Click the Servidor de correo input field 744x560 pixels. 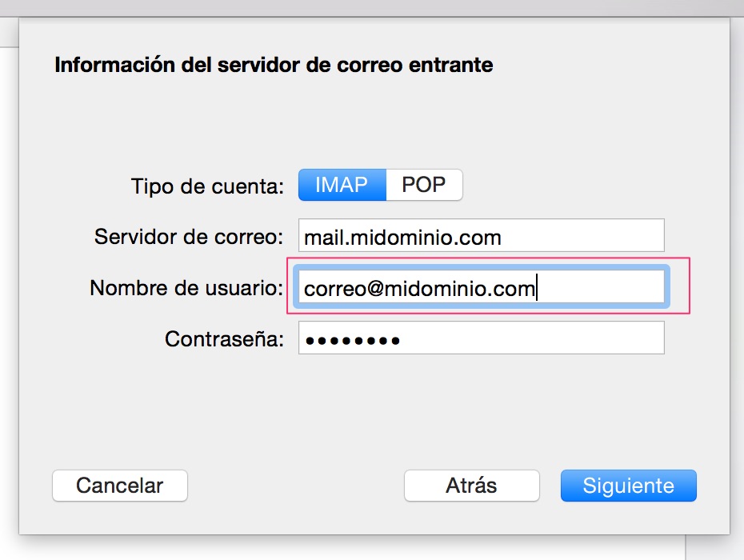(x=481, y=235)
